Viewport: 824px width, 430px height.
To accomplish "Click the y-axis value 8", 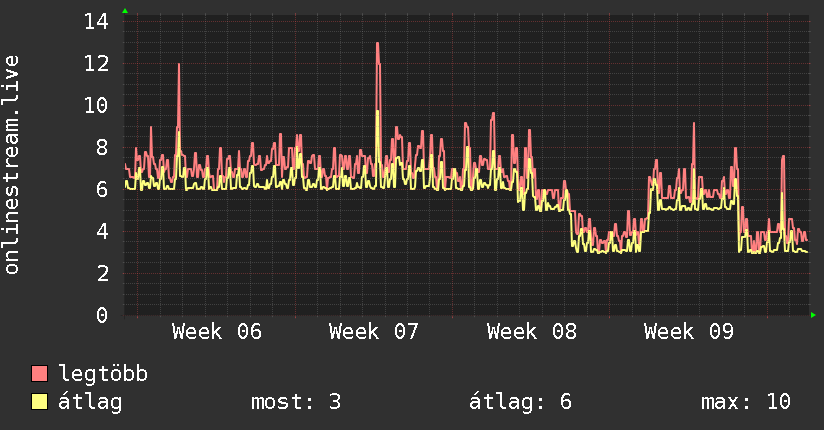I will pyautogui.click(x=102, y=148).
